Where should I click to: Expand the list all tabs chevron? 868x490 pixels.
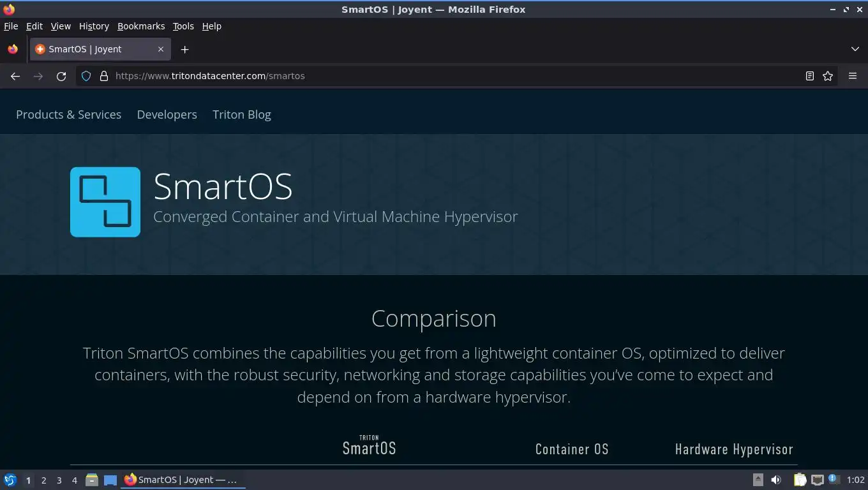[x=855, y=49]
